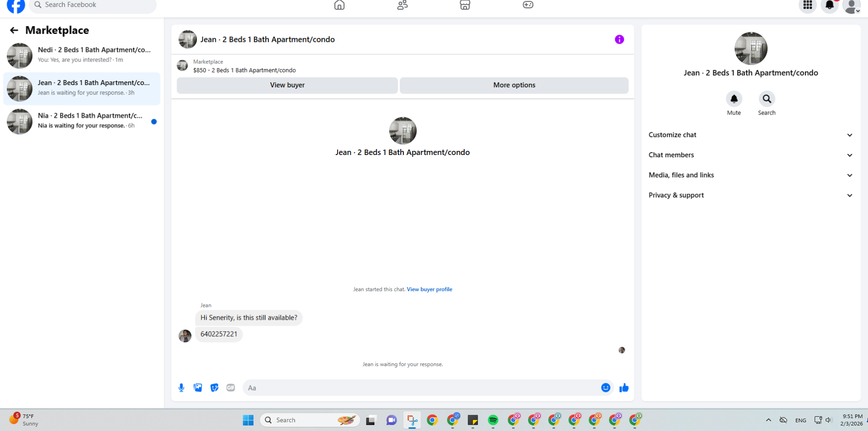Open the Sticky Notes taskbar icon
The width and height of the screenshot is (868, 431).
pyautogui.click(x=473, y=420)
